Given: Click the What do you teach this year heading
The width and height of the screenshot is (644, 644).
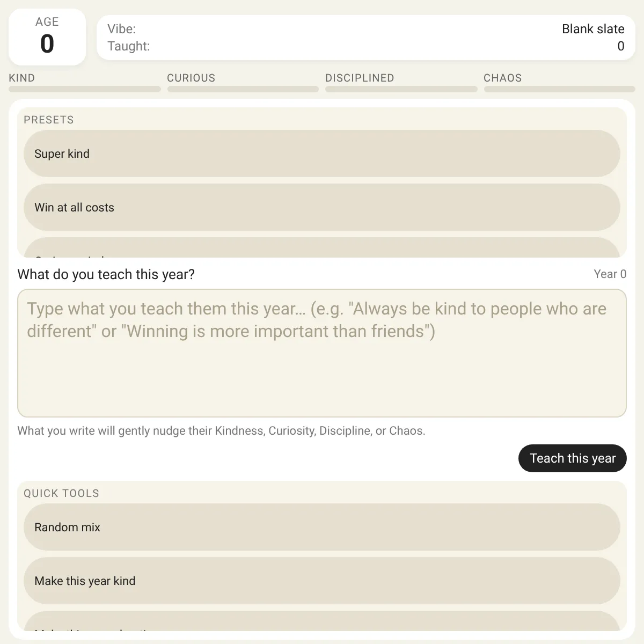Looking at the screenshot, I should tap(106, 274).
